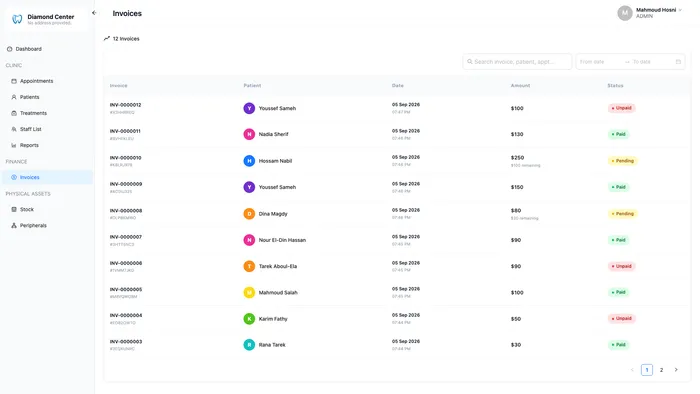Click Nadia Sherif's avatar
Screen dimensions: 700x394
(249, 134)
